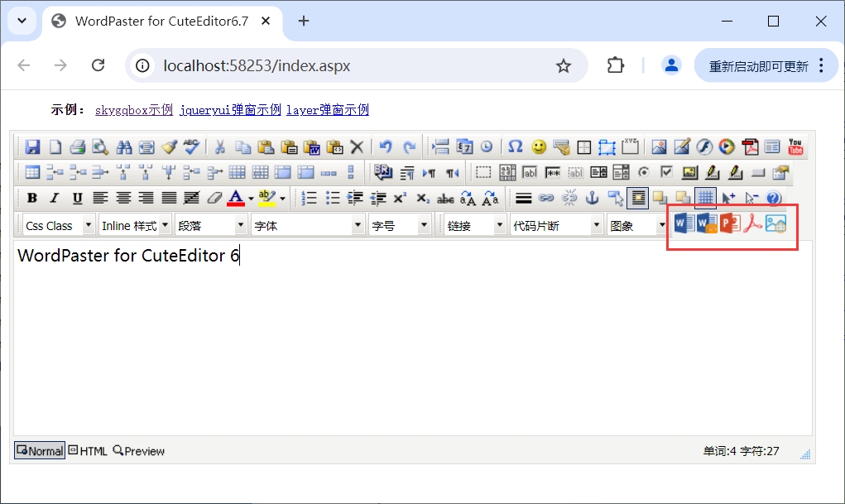Click the 重新启动即可更新 button
Viewport: 845px width, 504px height.
point(758,66)
